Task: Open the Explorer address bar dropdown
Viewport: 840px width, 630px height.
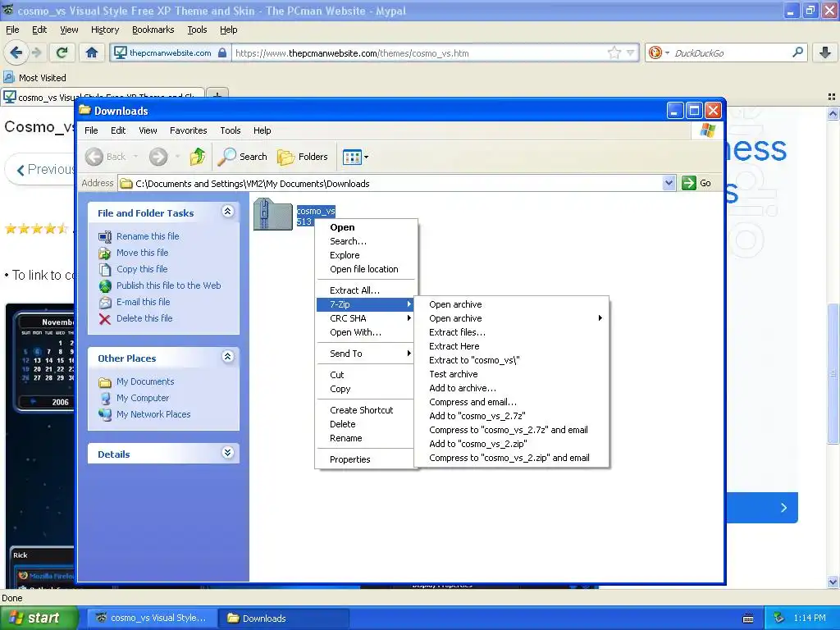Action: pyautogui.click(x=669, y=183)
